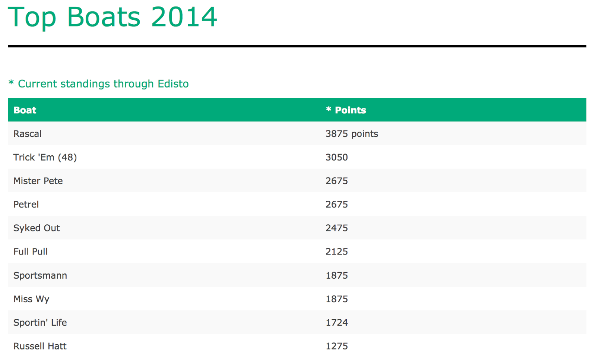Click the Sportsmann boat name

40,275
